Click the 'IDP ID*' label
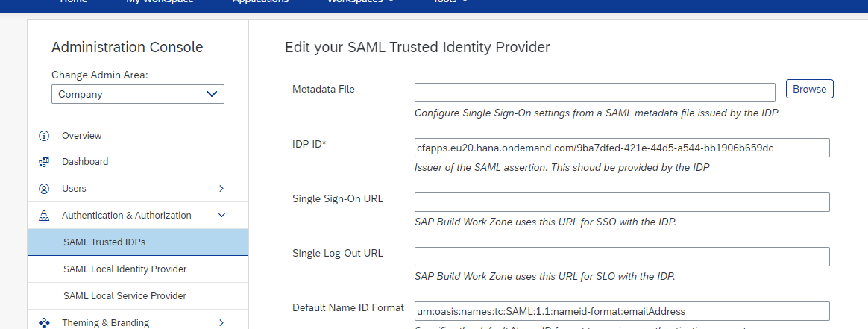 click(x=309, y=144)
